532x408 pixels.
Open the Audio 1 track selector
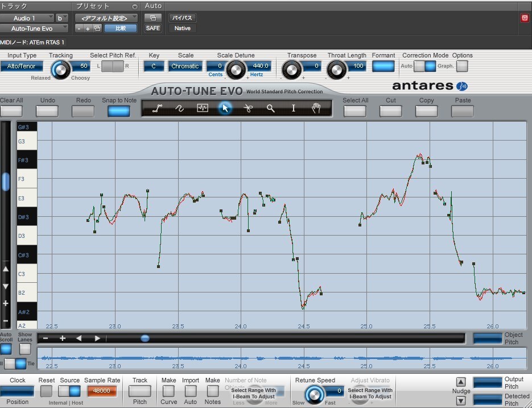pos(27,18)
